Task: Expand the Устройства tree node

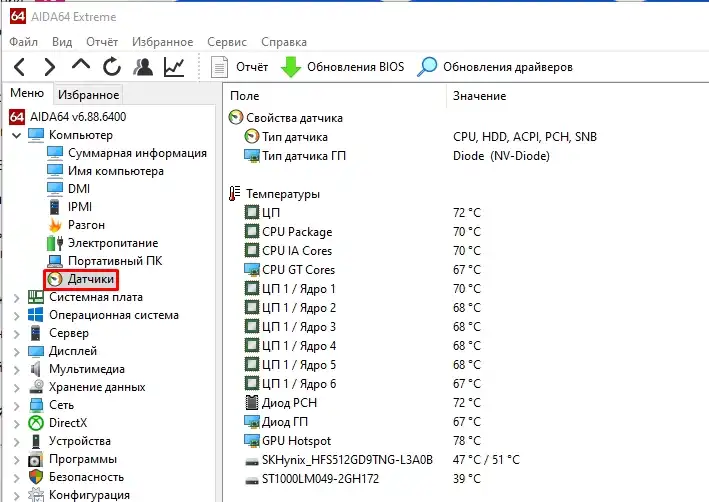Action: tap(17, 442)
